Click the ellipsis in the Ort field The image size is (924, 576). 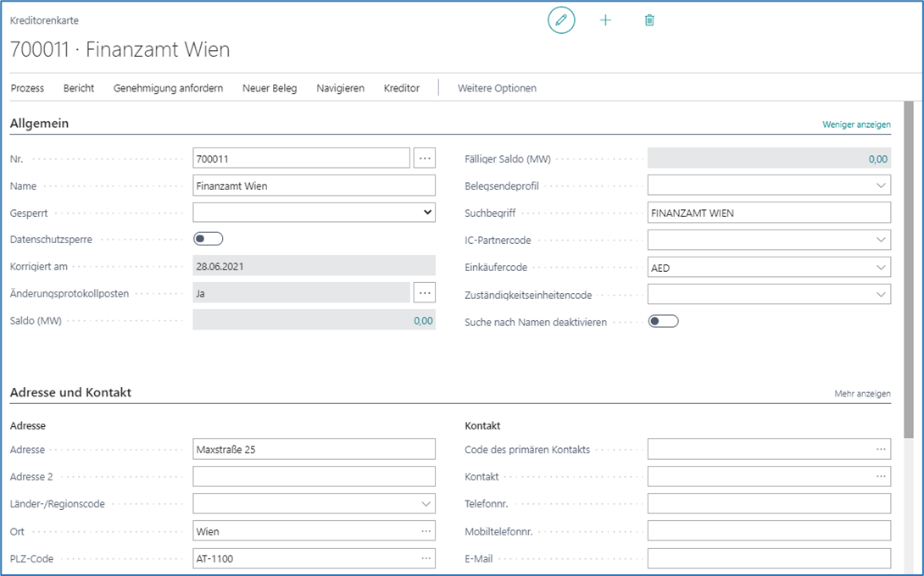(426, 531)
